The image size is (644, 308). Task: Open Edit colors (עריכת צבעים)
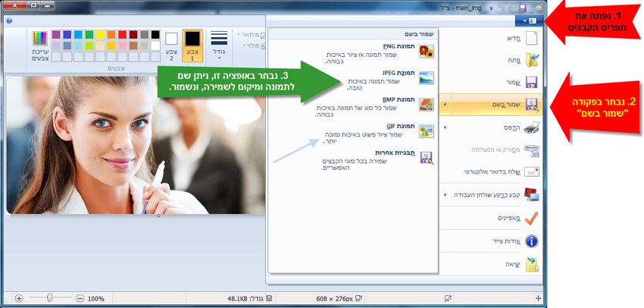40,45
